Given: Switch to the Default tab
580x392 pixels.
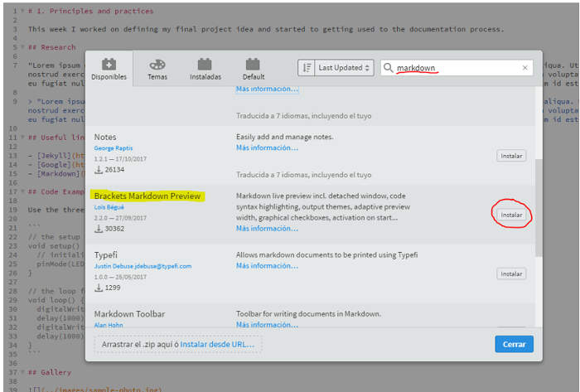Looking at the screenshot, I should (254, 69).
